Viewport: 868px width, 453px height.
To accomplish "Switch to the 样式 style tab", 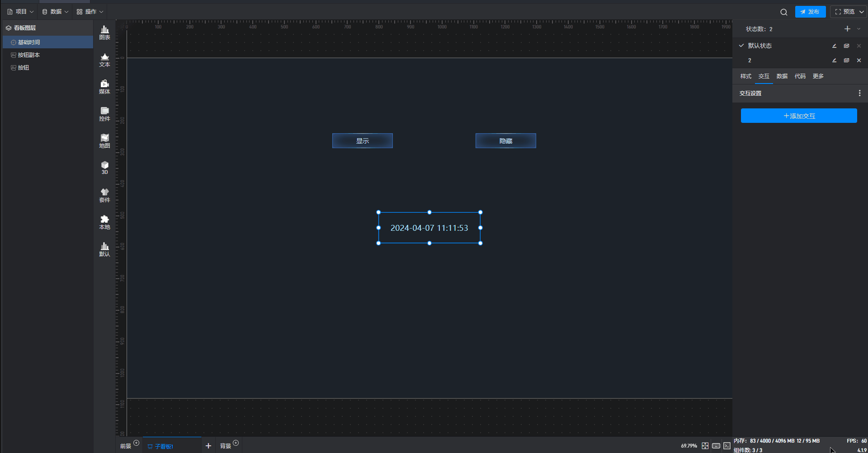I will (x=746, y=76).
